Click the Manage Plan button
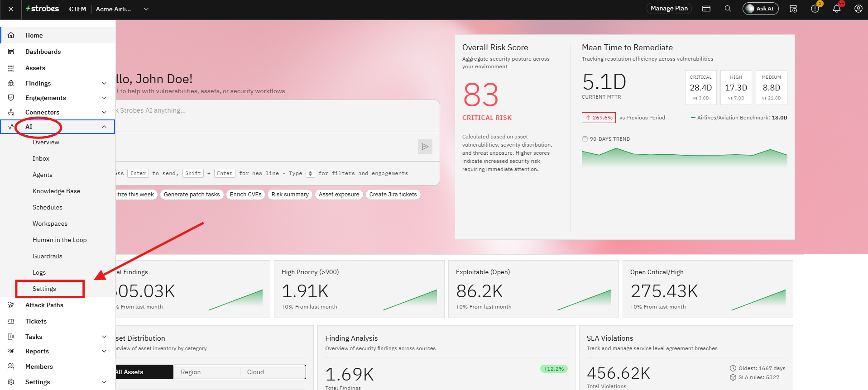 [669, 9]
